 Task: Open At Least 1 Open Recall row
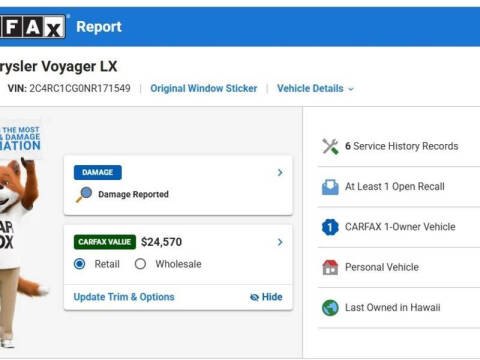click(399, 187)
